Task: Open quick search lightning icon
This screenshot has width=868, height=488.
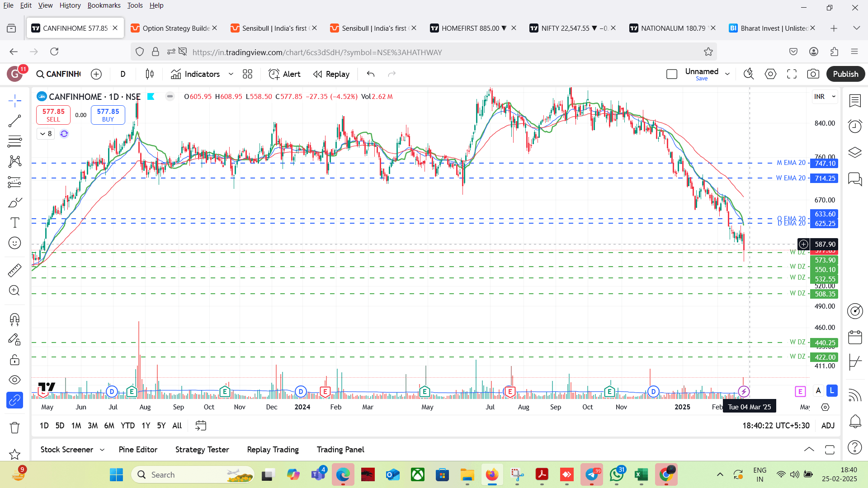Action: pyautogui.click(x=749, y=74)
